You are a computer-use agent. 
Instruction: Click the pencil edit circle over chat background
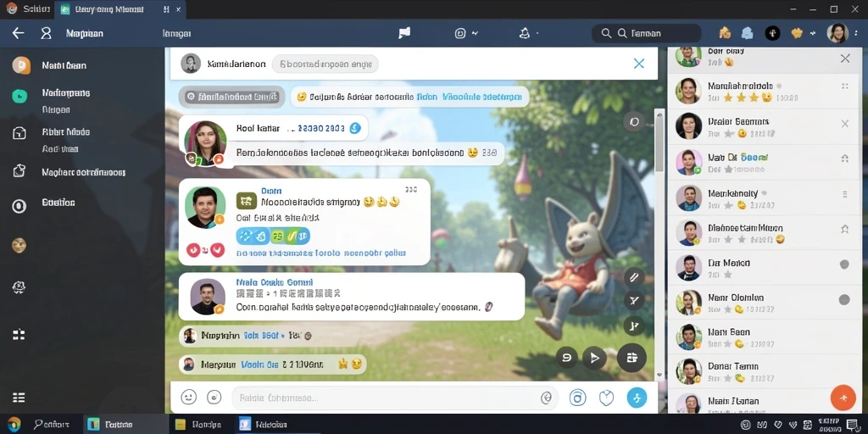pos(634,277)
